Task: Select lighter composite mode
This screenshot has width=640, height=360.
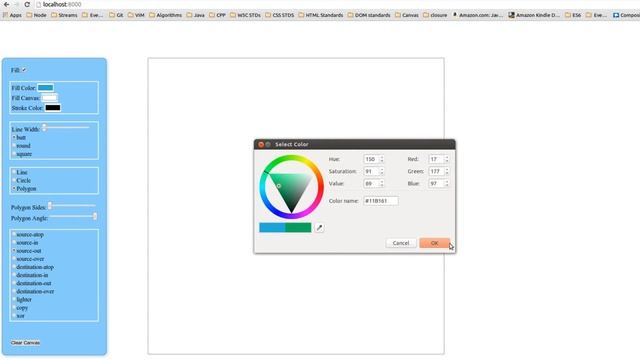Action: [14, 299]
